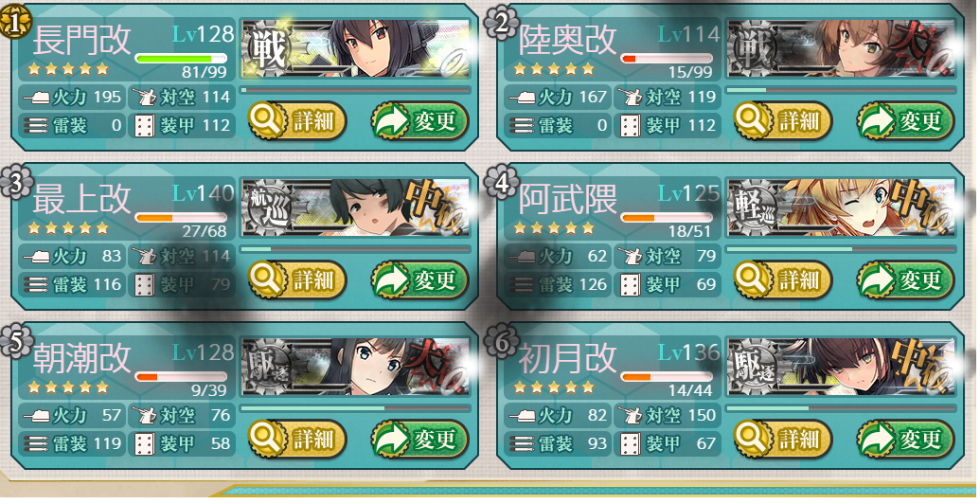
Task: Click the 雷装 torpedo icon of 朝潮改
Action: pos(36,443)
